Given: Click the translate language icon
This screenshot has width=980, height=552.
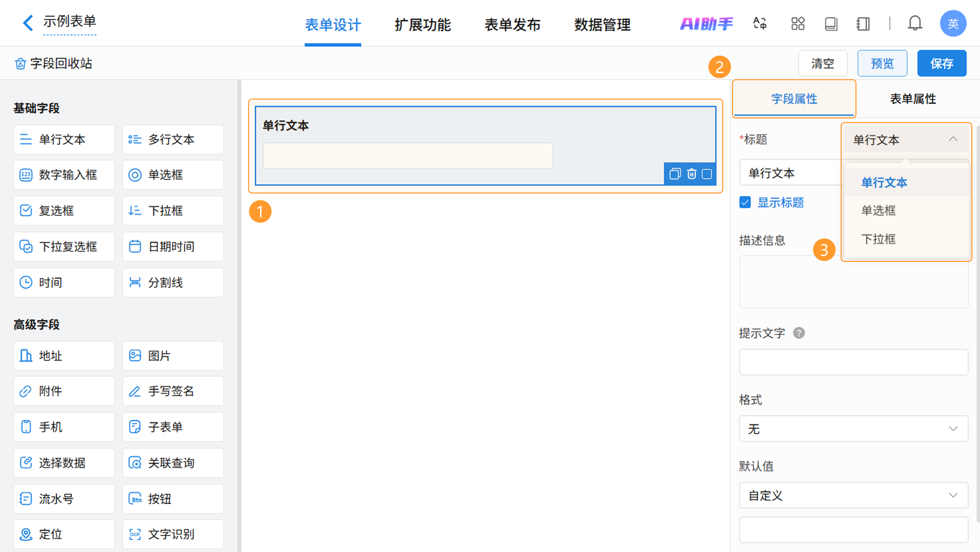Looking at the screenshot, I should pos(760,23).
